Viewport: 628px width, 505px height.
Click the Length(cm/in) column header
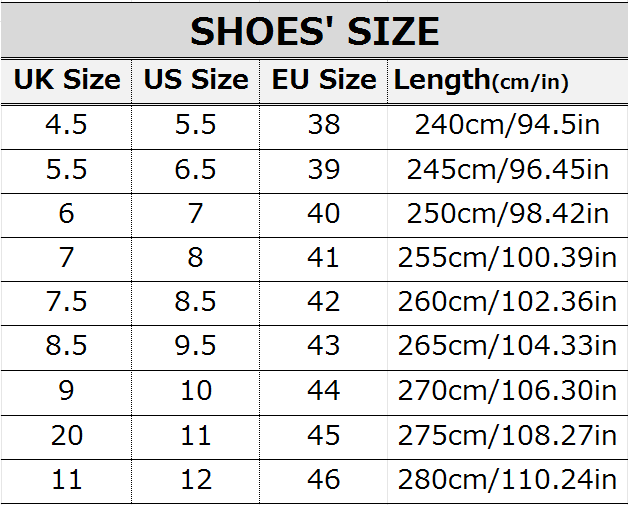tap(507, 80)
